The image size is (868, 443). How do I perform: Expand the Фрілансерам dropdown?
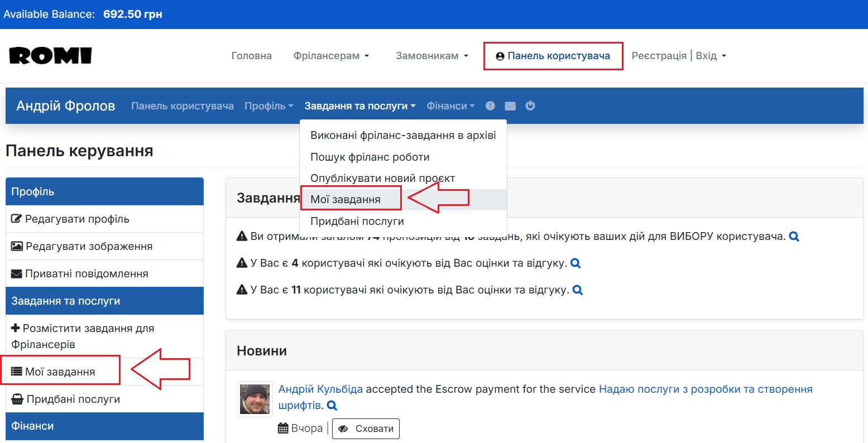tap(330, 55)
